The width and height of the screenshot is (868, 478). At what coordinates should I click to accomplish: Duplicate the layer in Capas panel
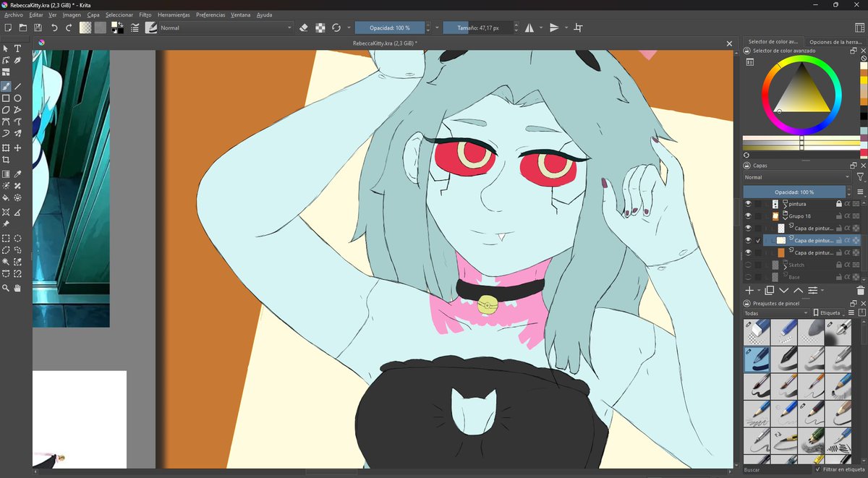click(770, 290)
